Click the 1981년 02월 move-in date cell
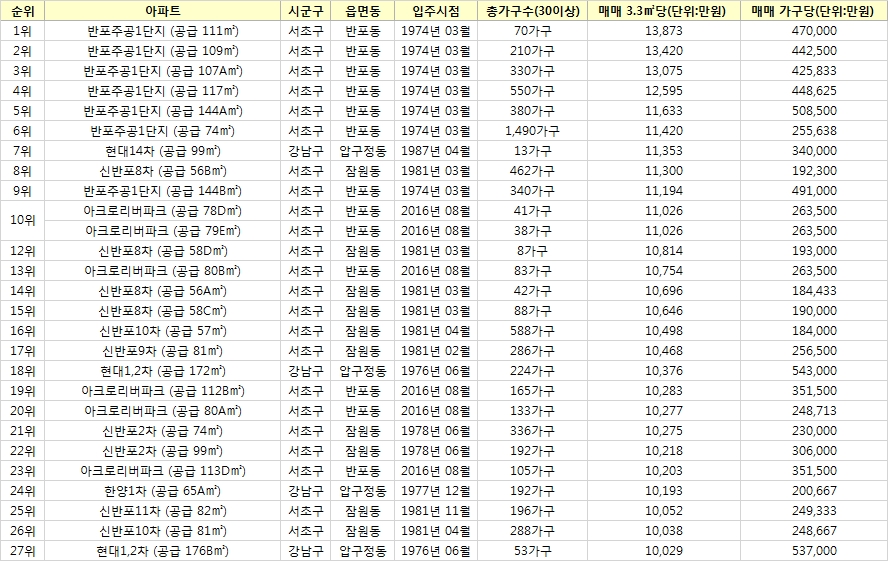 [x=436, y=351]
